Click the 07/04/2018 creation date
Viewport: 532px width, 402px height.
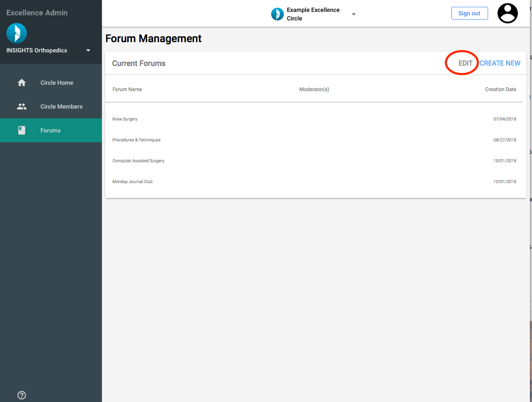click(505, 119)
